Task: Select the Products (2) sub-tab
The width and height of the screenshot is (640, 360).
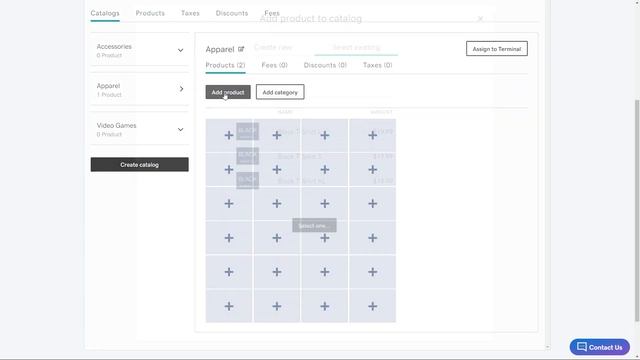Action: point(225,65)
